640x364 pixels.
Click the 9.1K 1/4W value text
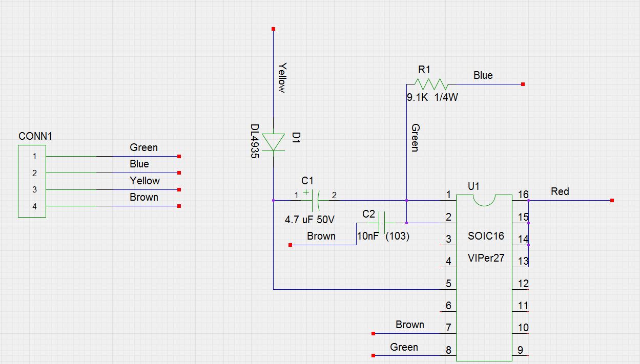[x=432, y=97]
